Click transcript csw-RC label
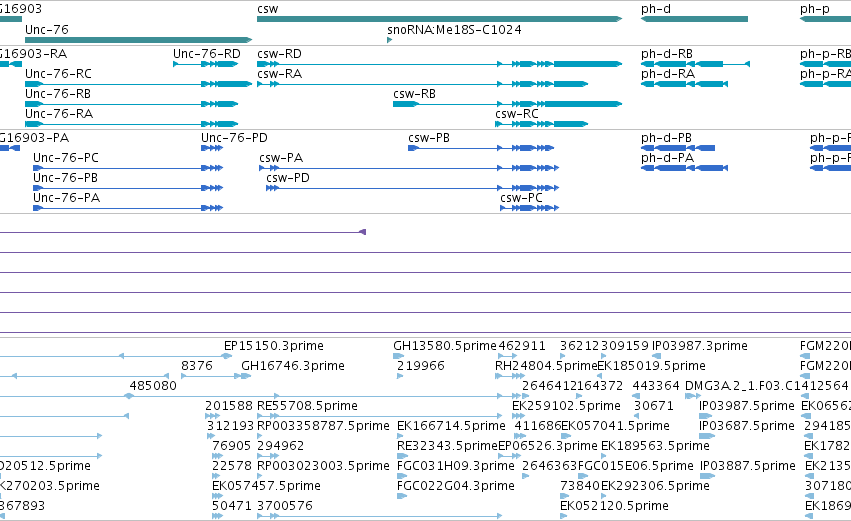 (517, 114)
